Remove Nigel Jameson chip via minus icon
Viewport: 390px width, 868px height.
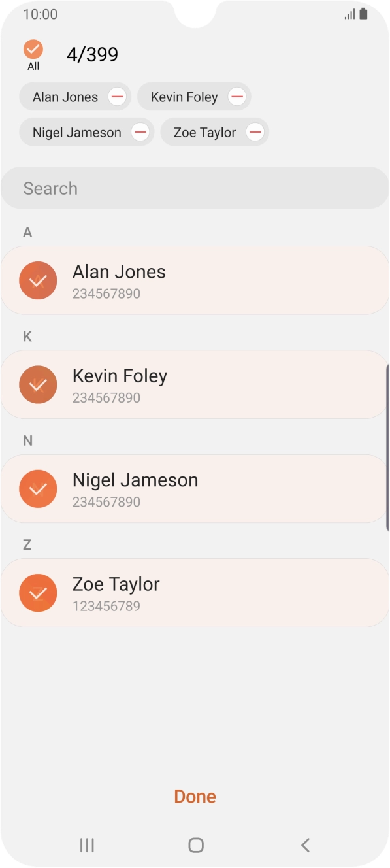[140, 133]
